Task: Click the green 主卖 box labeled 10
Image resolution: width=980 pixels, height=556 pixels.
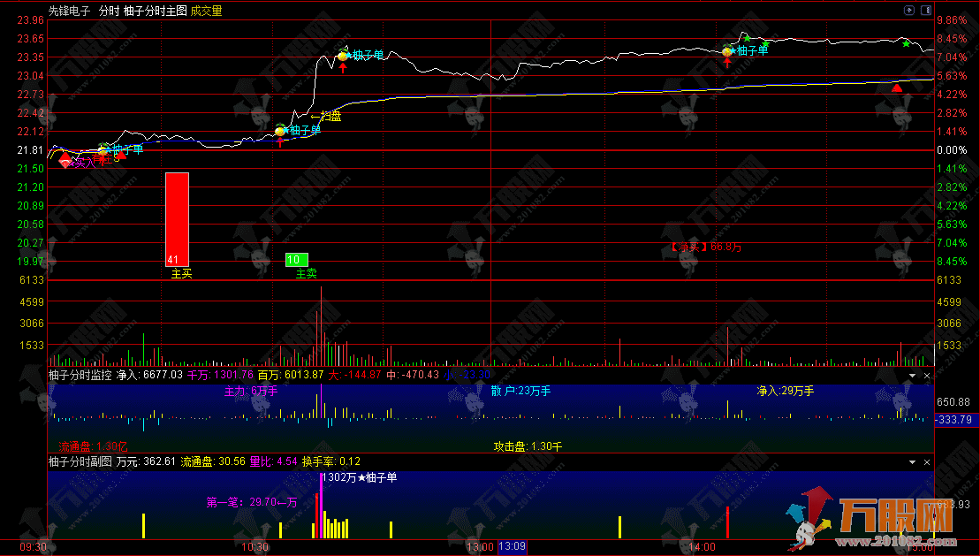Action: click(x=296, y=260)
